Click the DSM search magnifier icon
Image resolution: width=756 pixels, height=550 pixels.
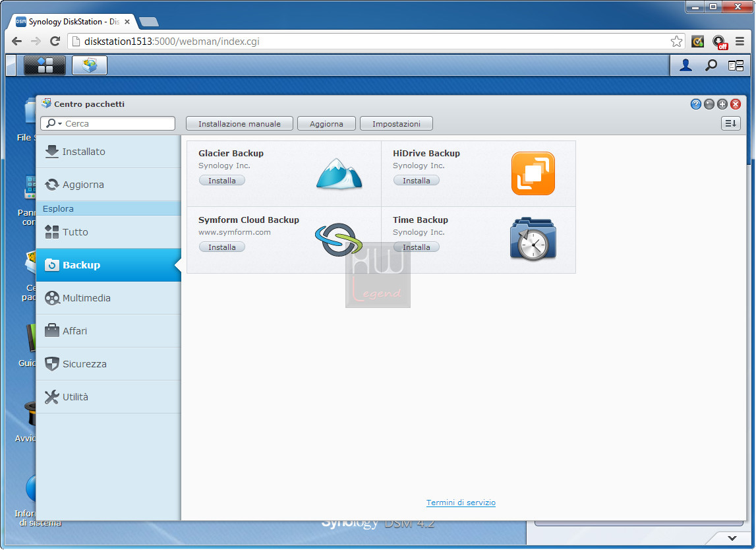coord(711,65)
